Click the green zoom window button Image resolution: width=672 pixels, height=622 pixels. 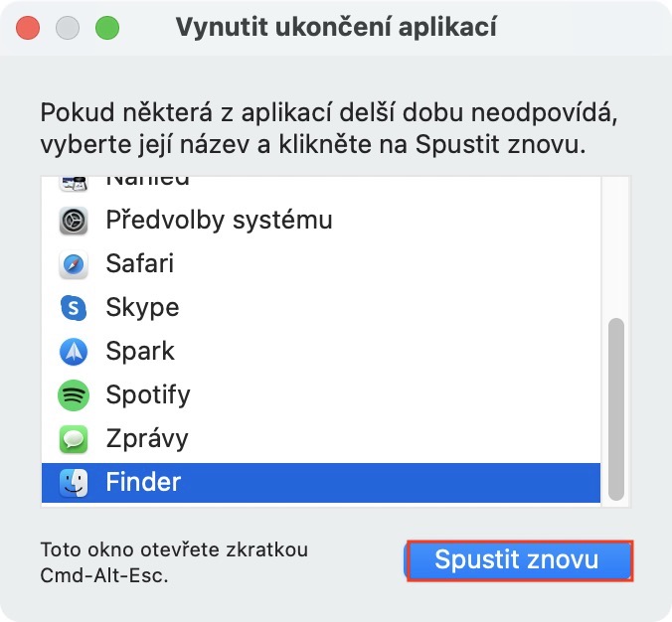tap(106, 28)
